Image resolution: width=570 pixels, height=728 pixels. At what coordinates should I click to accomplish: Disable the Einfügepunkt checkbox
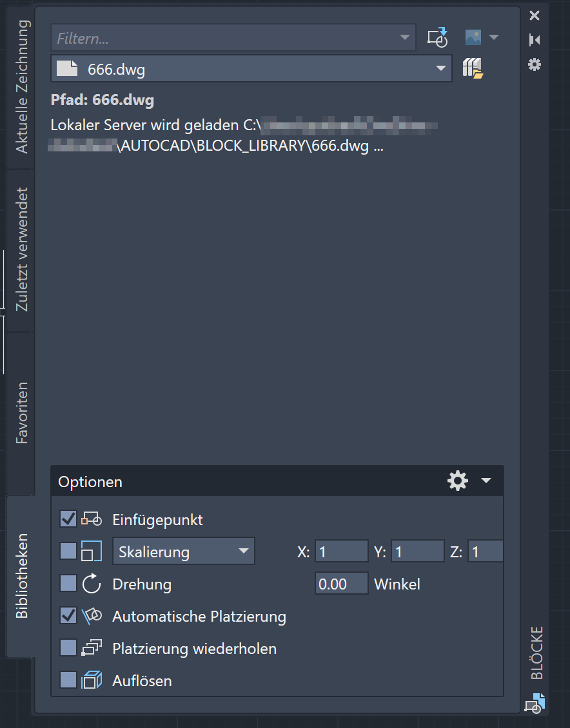[x=68, y=519]
